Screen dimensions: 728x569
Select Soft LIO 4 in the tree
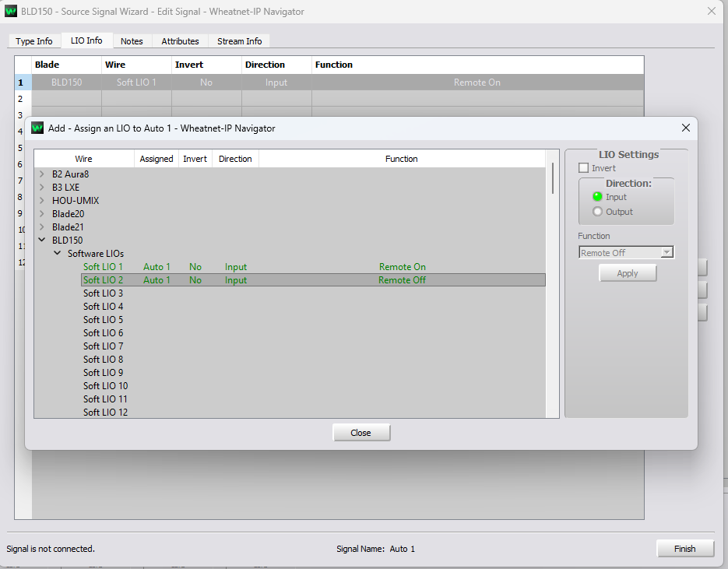click(x=103, y=307)
